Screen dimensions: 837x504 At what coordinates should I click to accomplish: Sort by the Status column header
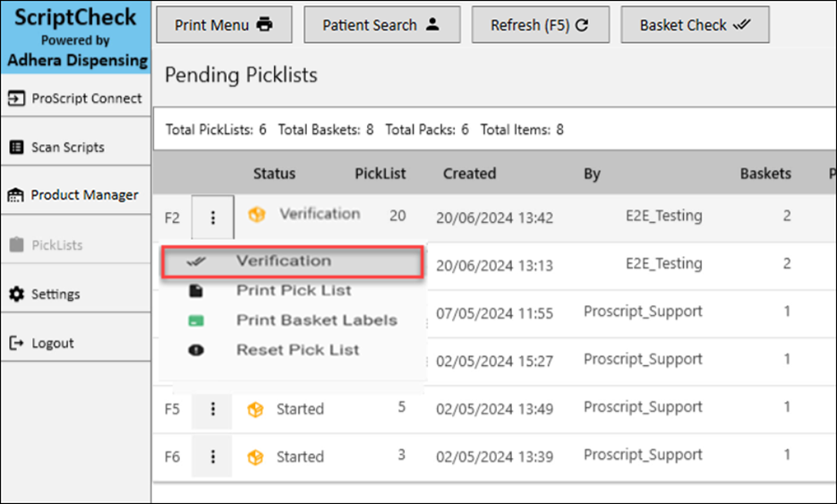274,174
